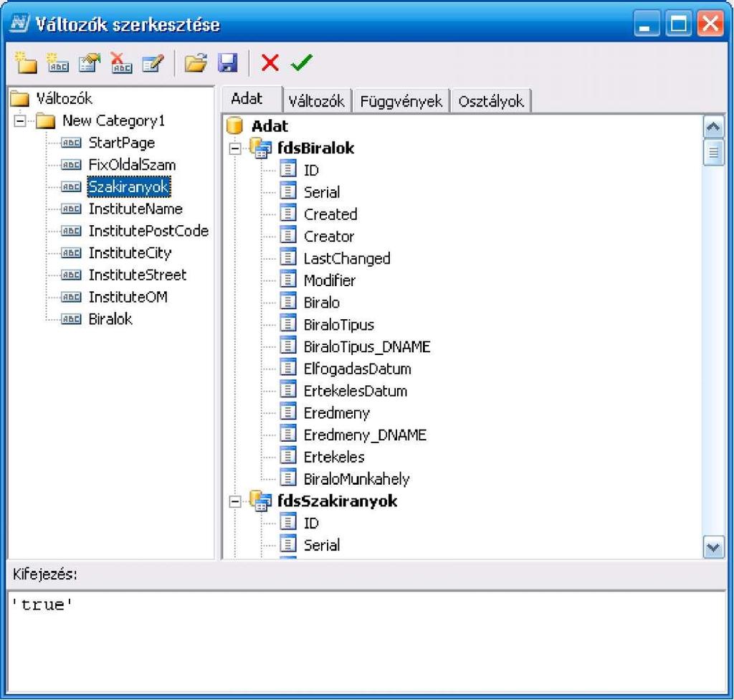Collapse the fdsBiralok data source
Viewport: 734px width, 700px height.
point(235,148)
